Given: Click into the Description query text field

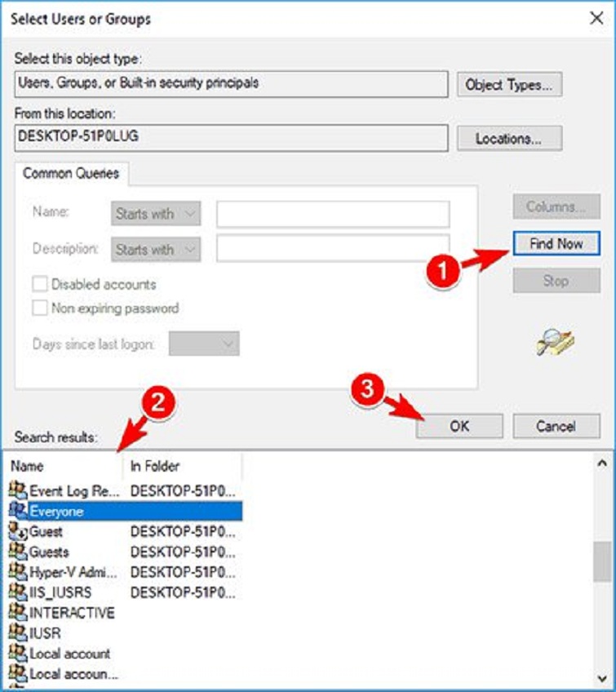Looking at the screenshot, I should 333,248.
